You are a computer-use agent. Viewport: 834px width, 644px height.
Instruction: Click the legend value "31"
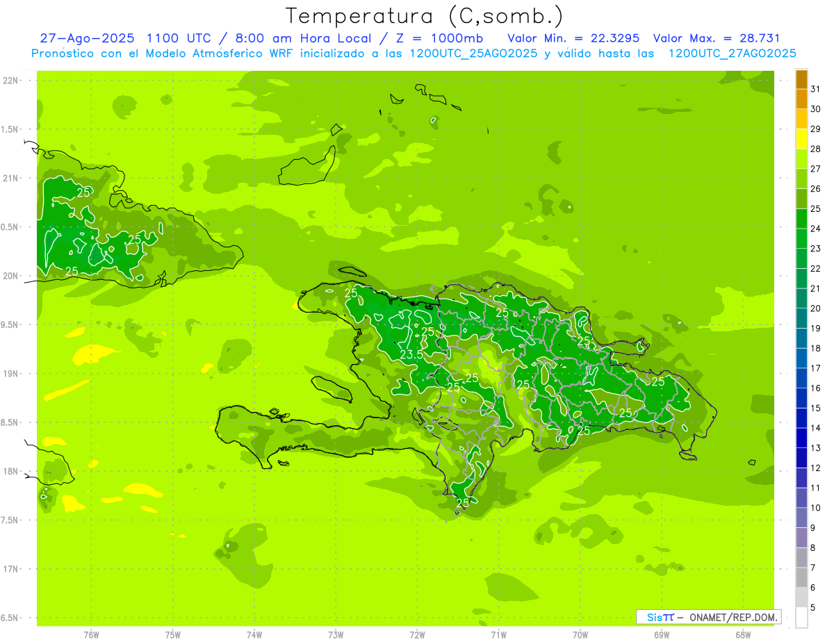pos(815,89)
